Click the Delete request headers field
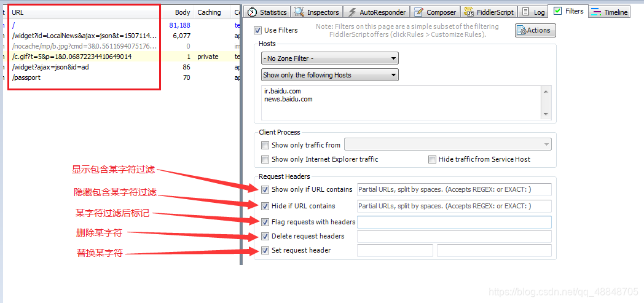The height and width of the screenshot is (303, 644). coord(454,237)
